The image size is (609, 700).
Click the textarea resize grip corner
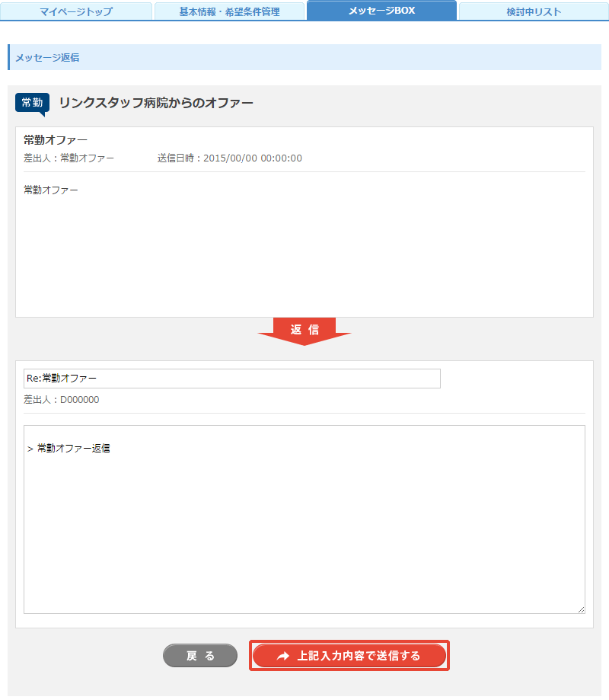581,609
